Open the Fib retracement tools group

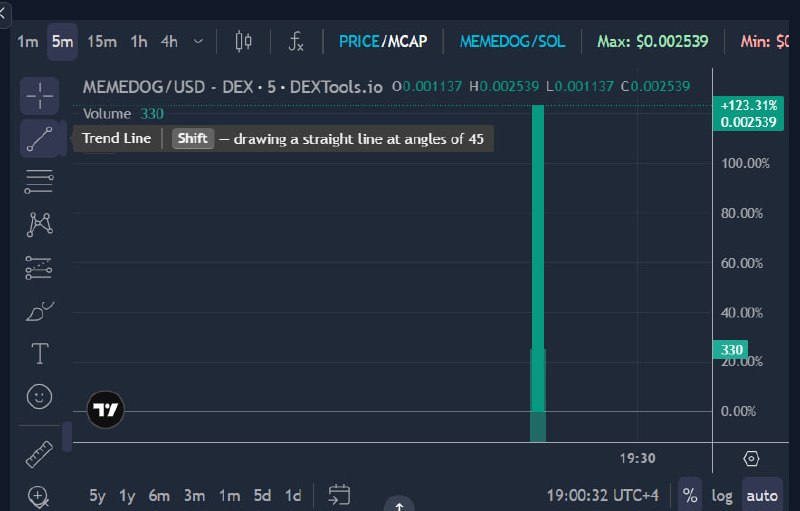(39, 182)
